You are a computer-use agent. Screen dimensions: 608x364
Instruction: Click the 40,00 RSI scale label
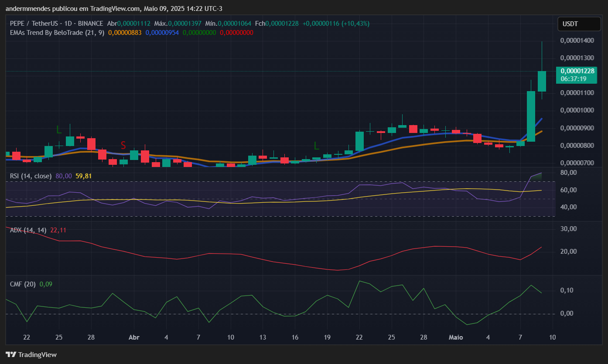point(569,207)
